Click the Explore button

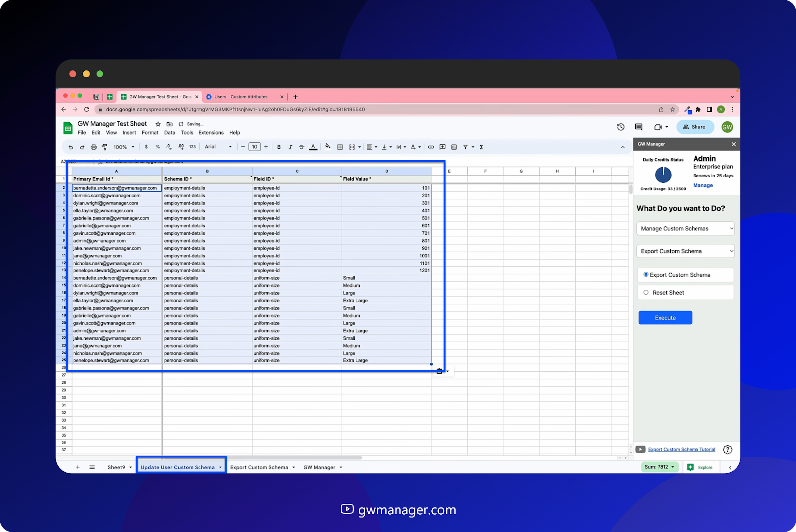(700, 468)
